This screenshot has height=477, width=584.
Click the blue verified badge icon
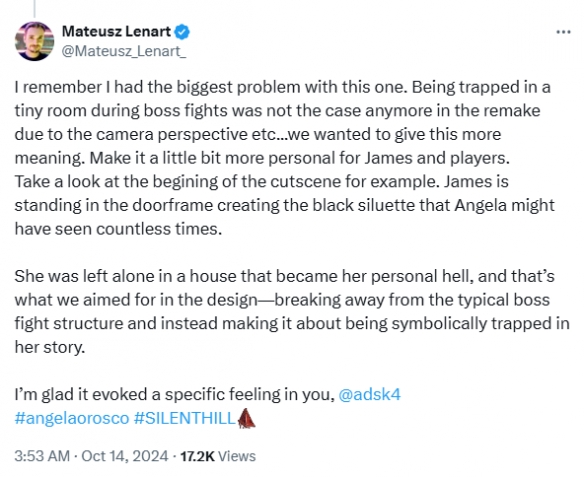pos(182,32)
